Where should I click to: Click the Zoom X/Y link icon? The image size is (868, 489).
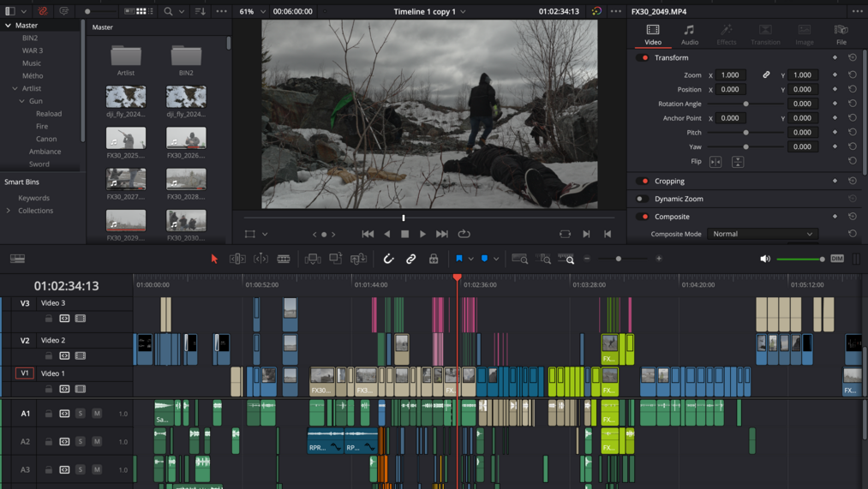tap(766, 75)
